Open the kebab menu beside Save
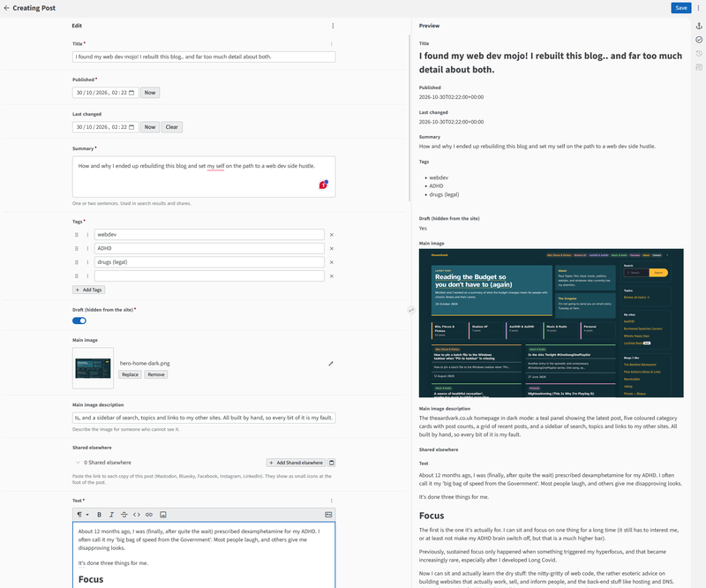The height and width of the screenshot is (588, 706). 698,8
